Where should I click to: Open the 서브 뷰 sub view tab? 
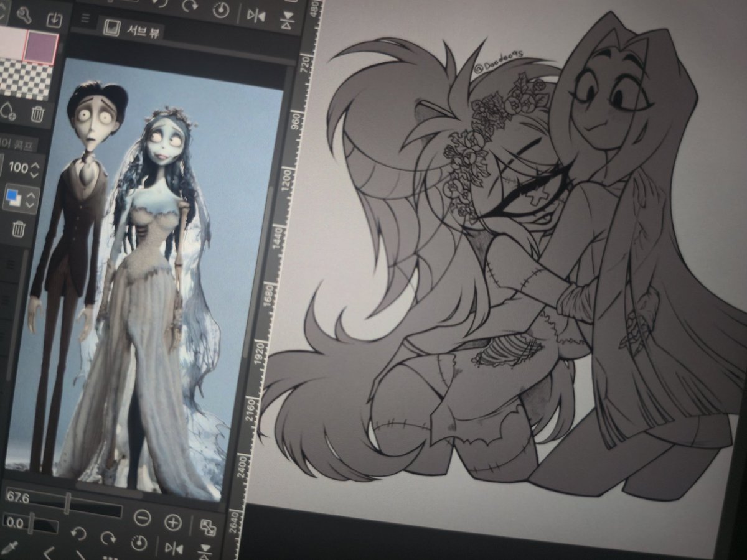pos(131,27)
